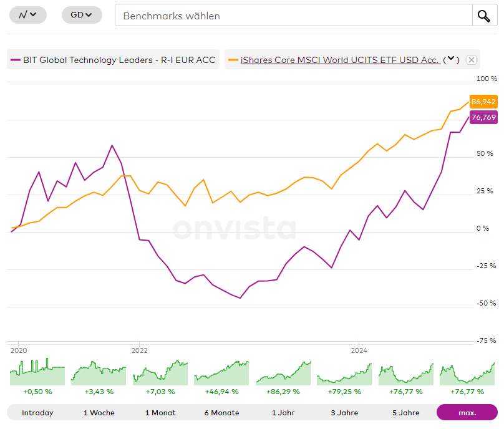Click the -75 % y-axis label
The height and width of the screenshot is (429, 504).
point(487,340)
